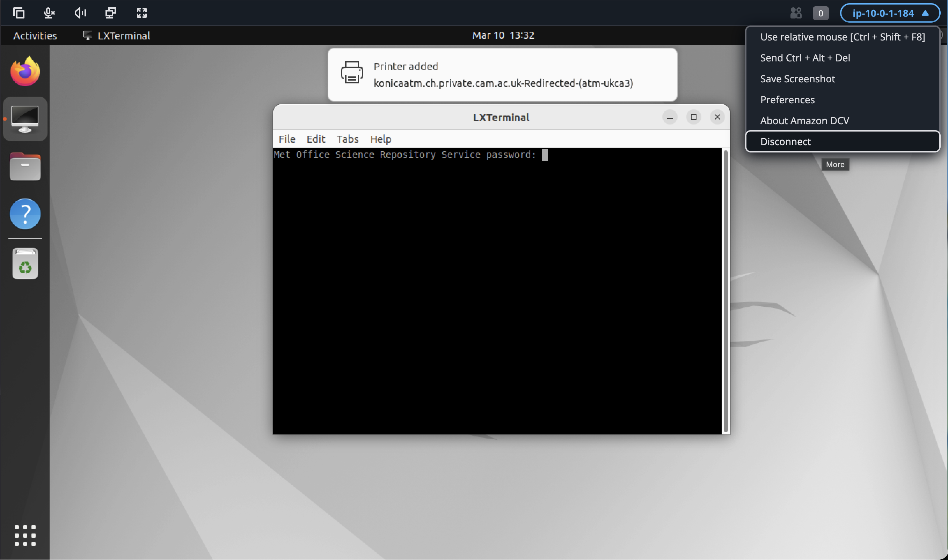Open the Files folder dock icon
The height and width of the screenshot is (560, 948).
(x=25, y=167)
